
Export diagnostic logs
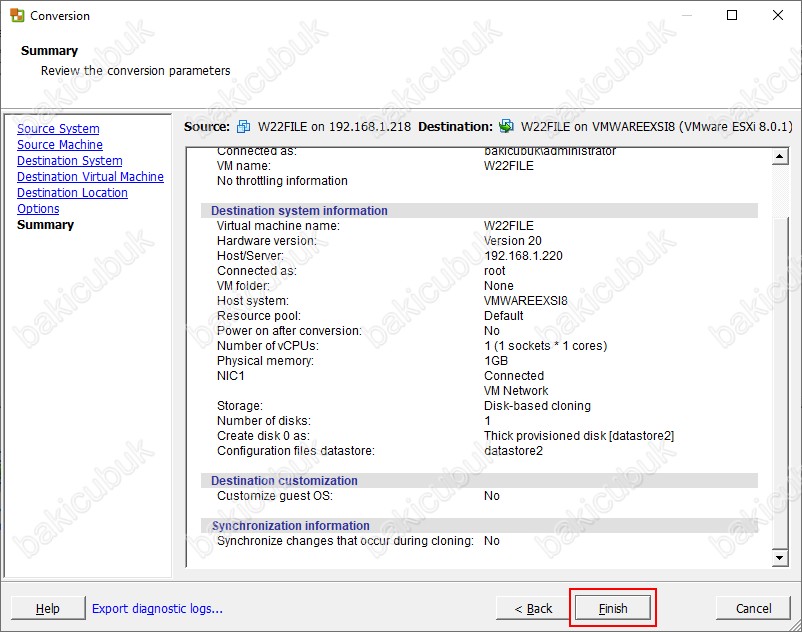click(158, 608)
